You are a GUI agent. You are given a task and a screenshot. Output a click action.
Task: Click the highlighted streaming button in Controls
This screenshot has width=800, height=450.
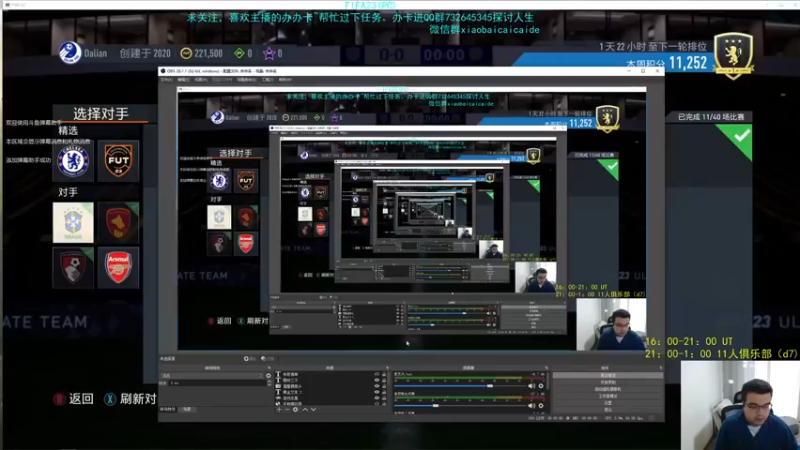click(608, 376)
